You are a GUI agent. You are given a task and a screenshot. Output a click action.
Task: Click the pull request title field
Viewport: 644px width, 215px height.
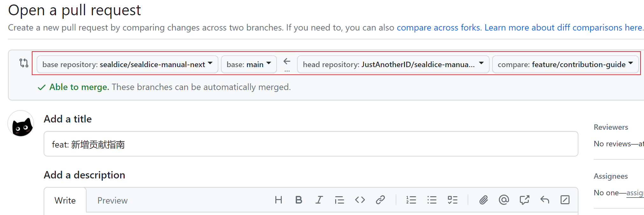coord(311,144)
